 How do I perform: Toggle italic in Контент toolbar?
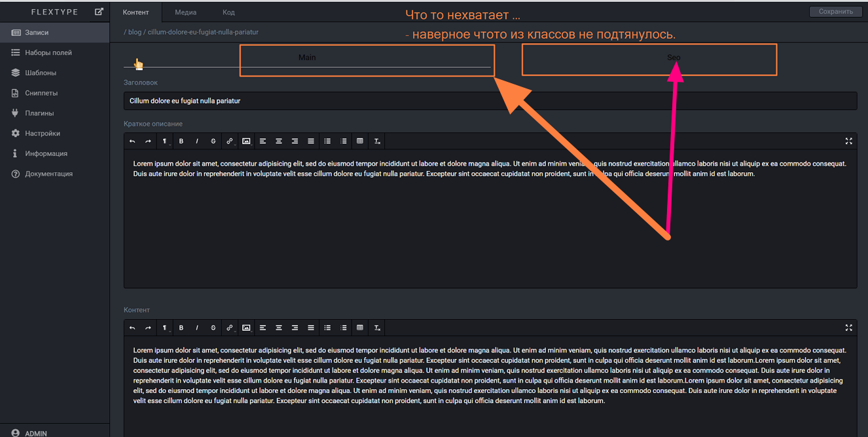coord(197,328)
